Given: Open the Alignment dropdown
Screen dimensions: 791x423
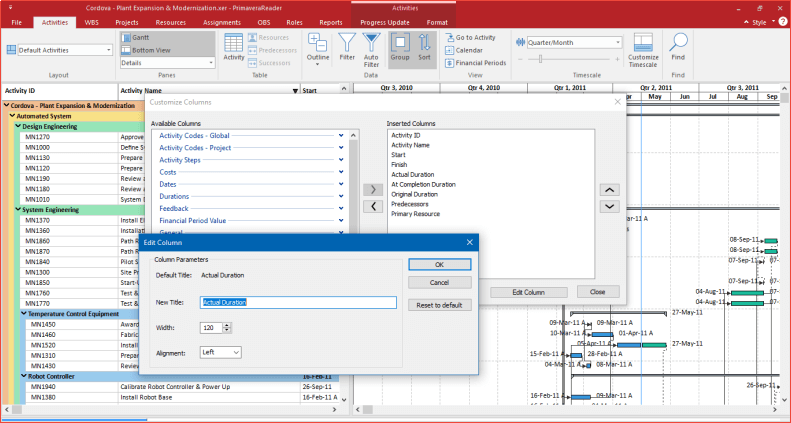Looking at the screenshot, I should coord(220,352).
